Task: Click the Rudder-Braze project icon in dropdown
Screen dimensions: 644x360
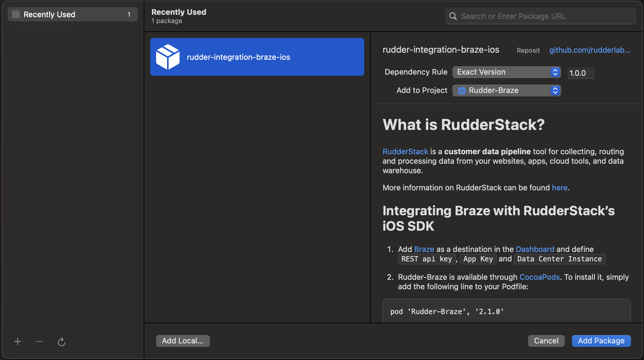Action: click(462, 91)
